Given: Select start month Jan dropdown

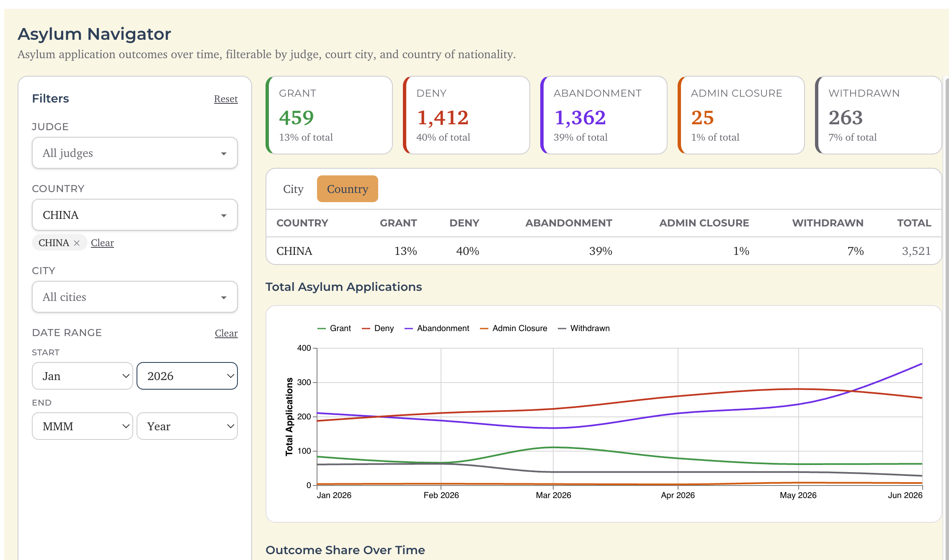Looking at the screenshot, I should [x=83, y=376].
